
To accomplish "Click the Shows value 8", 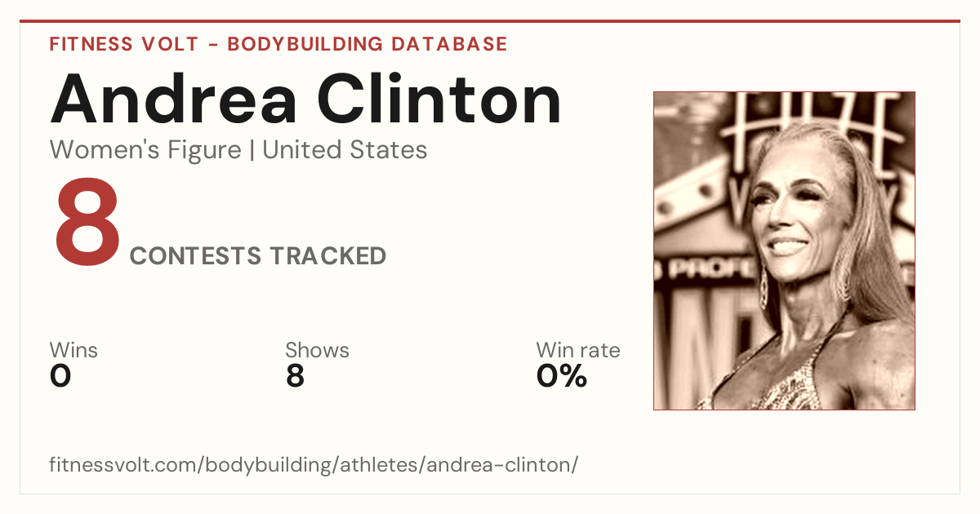I will click(295, 376).
